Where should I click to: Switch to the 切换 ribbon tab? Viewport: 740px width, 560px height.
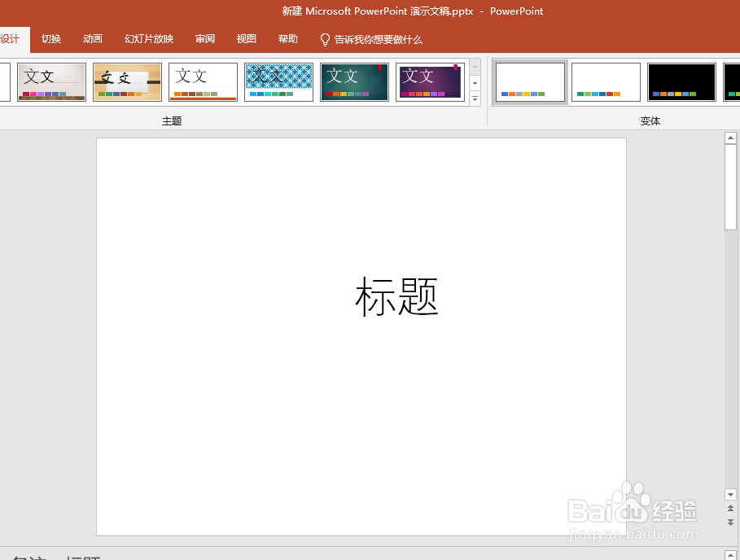(x=50, y=39)
